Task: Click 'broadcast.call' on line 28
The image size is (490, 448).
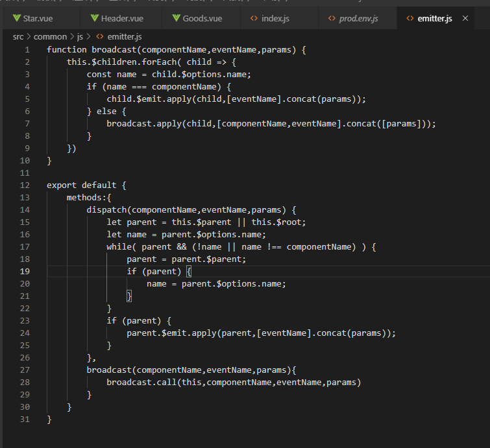Action: pyautogui.click(x=141, y=383)
